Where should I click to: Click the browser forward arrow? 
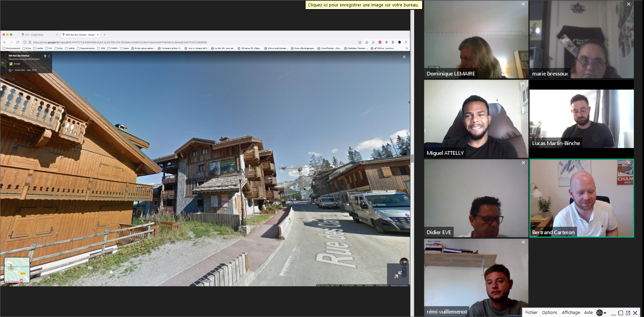pos(11,42)
